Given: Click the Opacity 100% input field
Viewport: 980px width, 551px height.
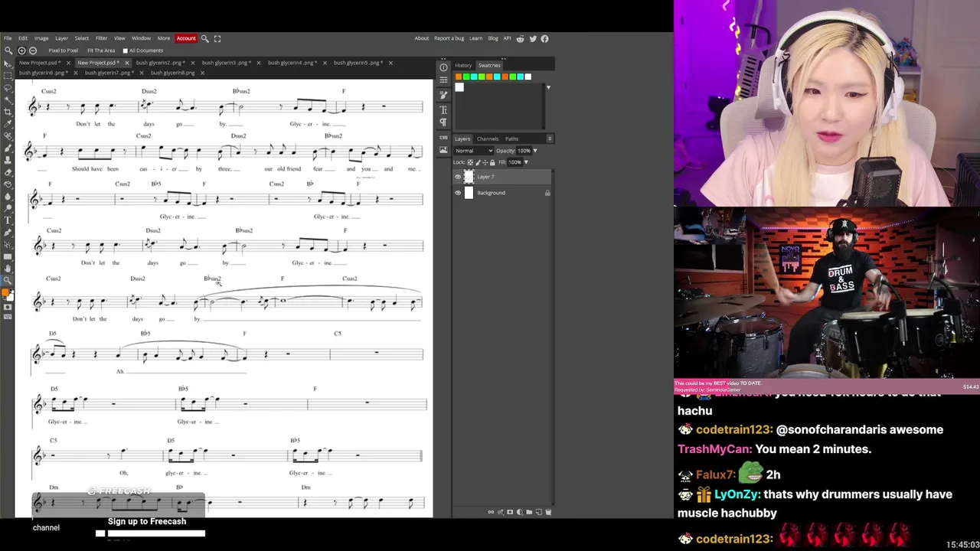Looking at the screenshot, I should coord(524,151).
